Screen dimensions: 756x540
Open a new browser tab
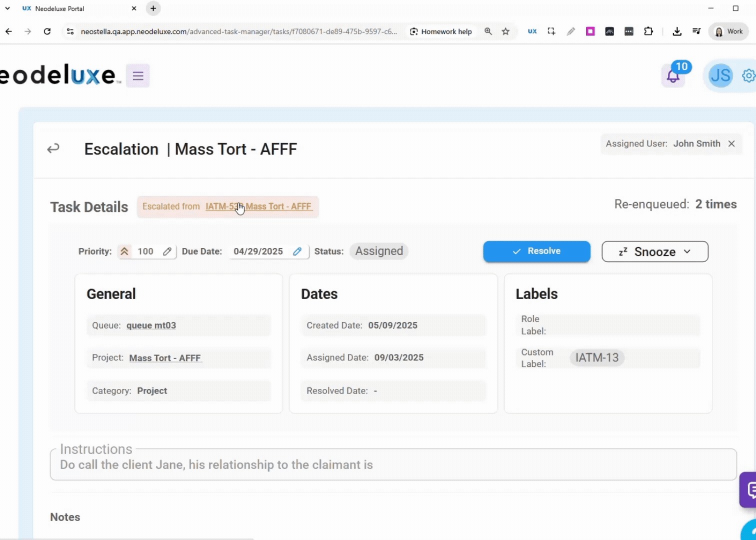click(x=153, y=8)
